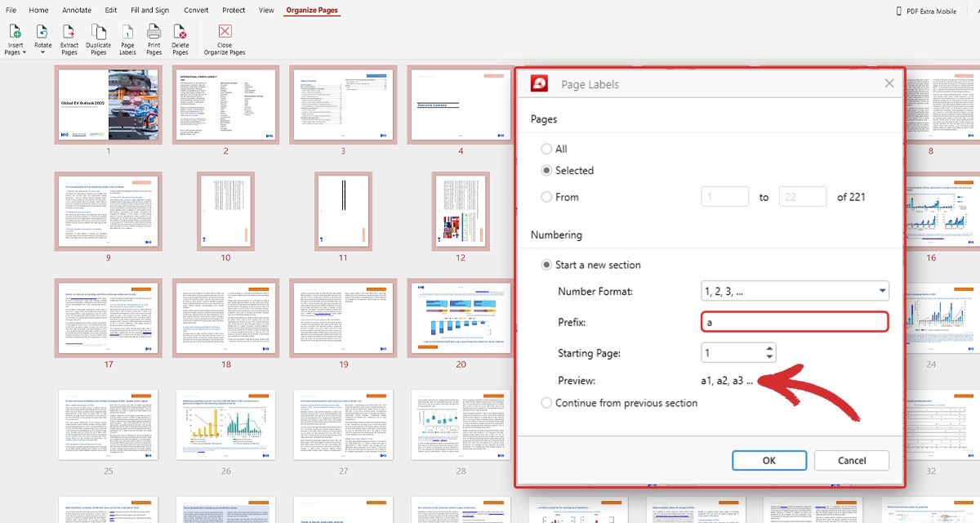Image resolution: width=980 pixels, height=523 pixels.
Task: Select page 25 thumbnail
Action: [109, 425]
